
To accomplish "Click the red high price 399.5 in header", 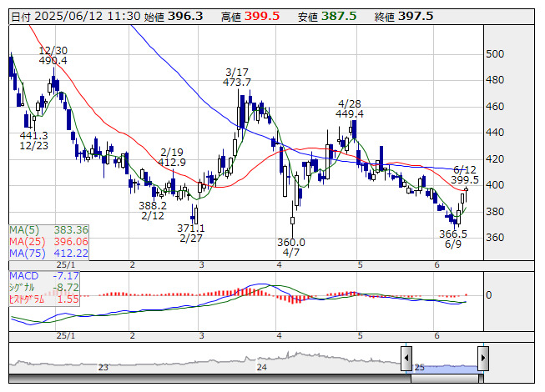I will pyautogui.click(x=262, y=17).
